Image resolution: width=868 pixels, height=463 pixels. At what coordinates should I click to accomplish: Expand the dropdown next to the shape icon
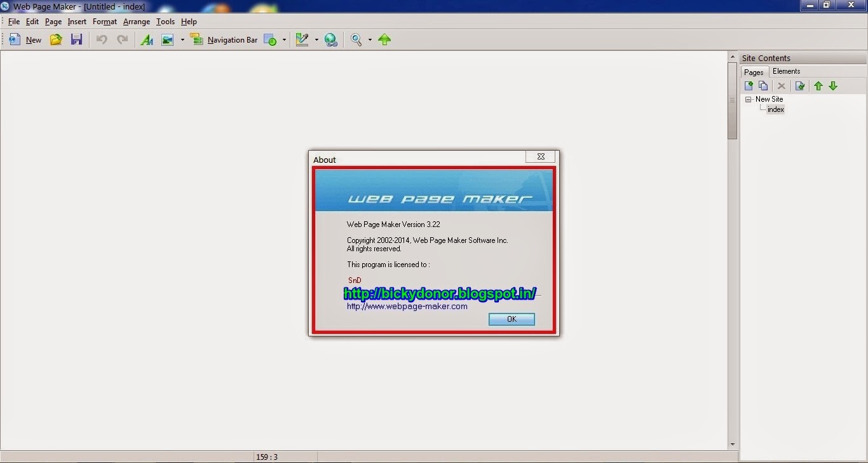pos(284,40)
